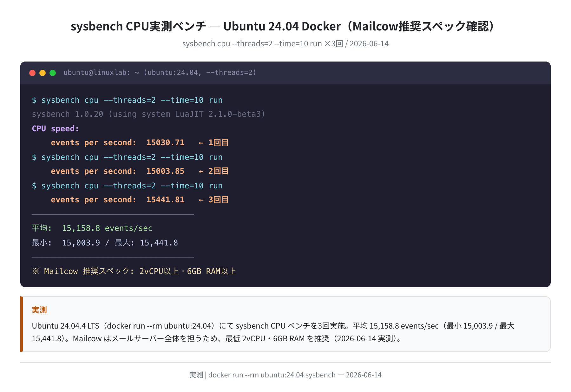Select the terminal title ubuntu@linuxlab text
Viewport: 571px width, 392px height.
coord(160,73)
